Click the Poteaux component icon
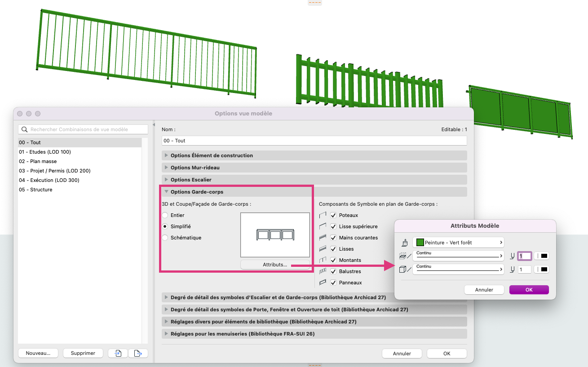Viewport: 588px width, 367px height. pyautogui.click(x=323, y=215)
